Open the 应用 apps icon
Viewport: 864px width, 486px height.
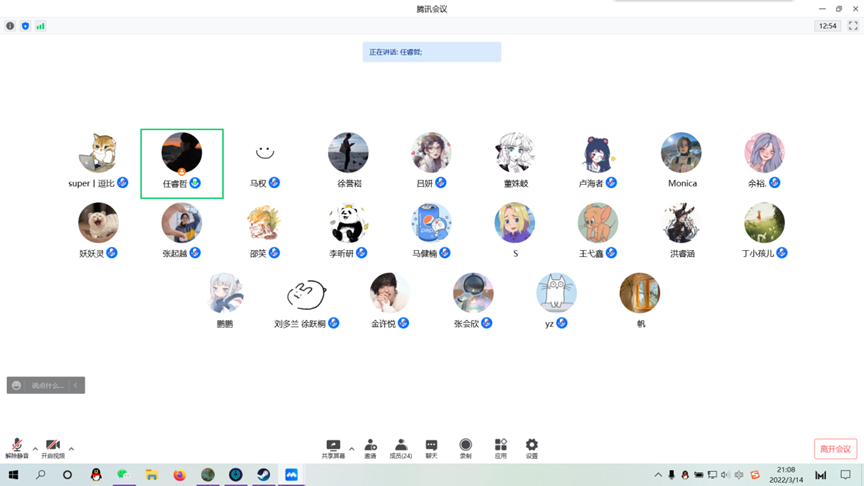pos(500,446)
